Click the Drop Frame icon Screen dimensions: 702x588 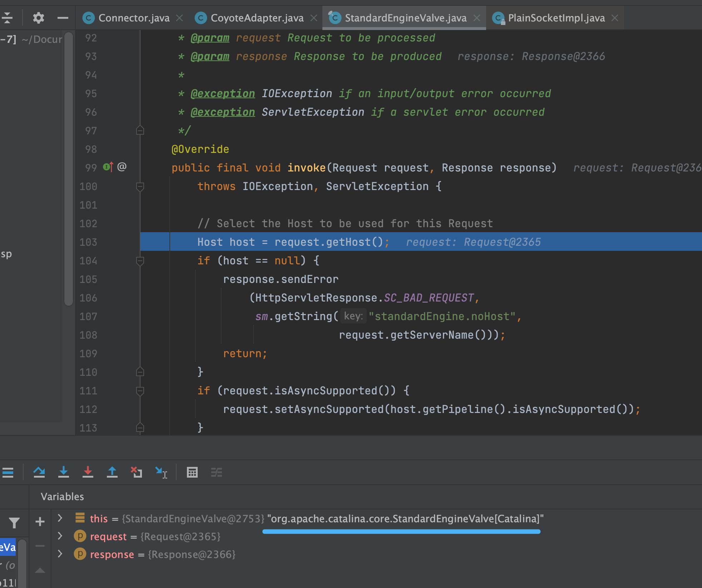tap(137, 472)
